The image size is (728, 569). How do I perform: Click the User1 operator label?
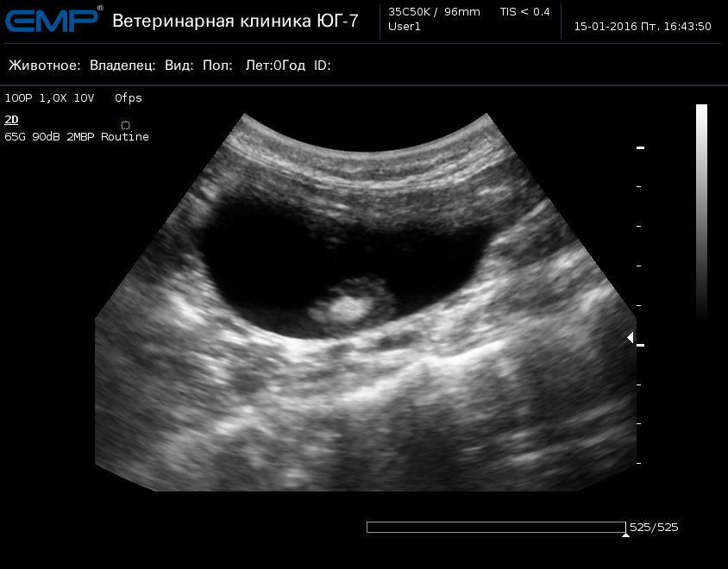pos(405,27)
